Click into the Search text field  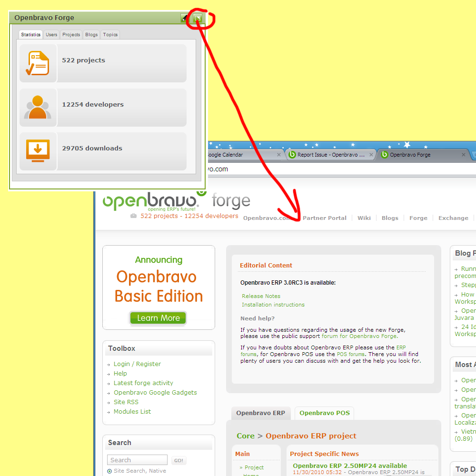(137, 460)
